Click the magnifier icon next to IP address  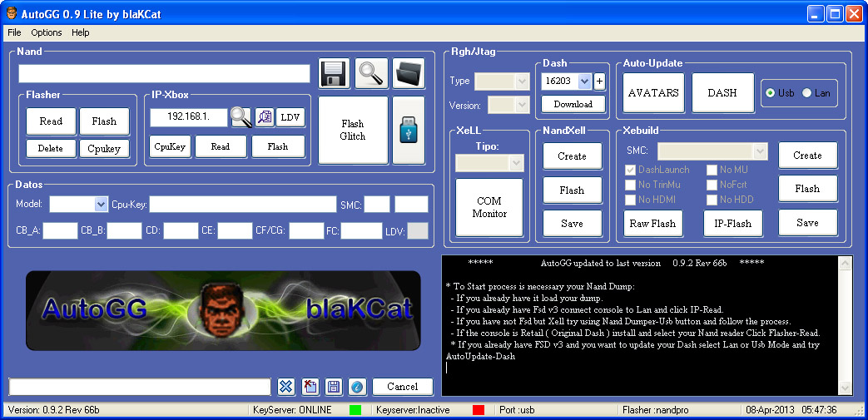pyautogui.click(x=241, y=117)
